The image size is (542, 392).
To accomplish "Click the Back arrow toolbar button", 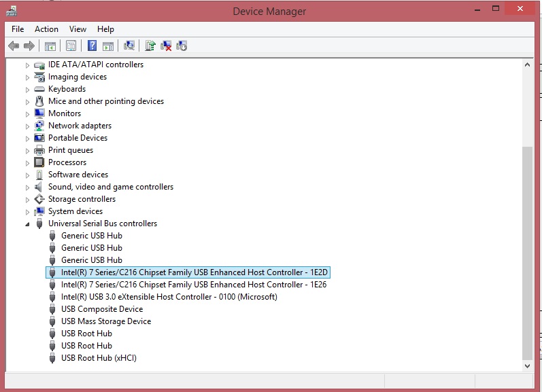I will pyautogui.click(x=14, y=46).
